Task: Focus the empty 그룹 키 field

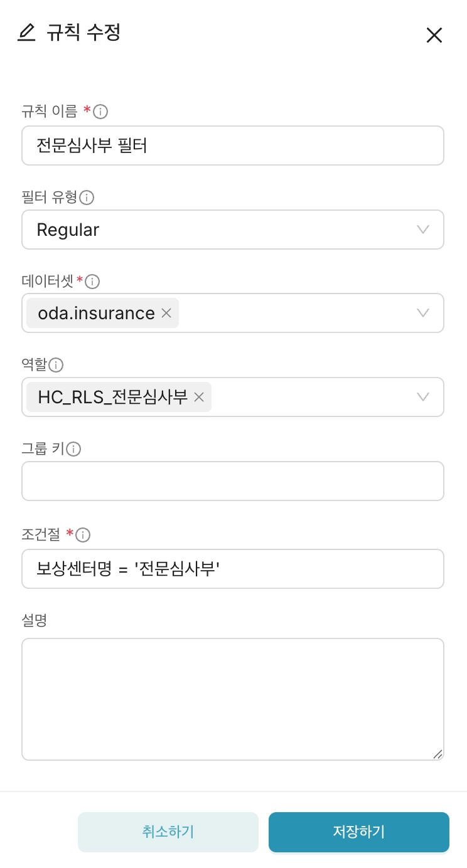Action: point(233,481)
